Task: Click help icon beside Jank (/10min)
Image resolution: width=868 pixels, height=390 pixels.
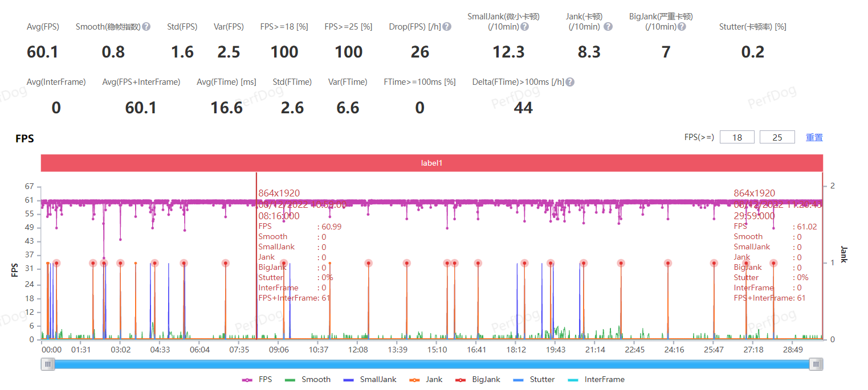Action: tap(608, 27)
